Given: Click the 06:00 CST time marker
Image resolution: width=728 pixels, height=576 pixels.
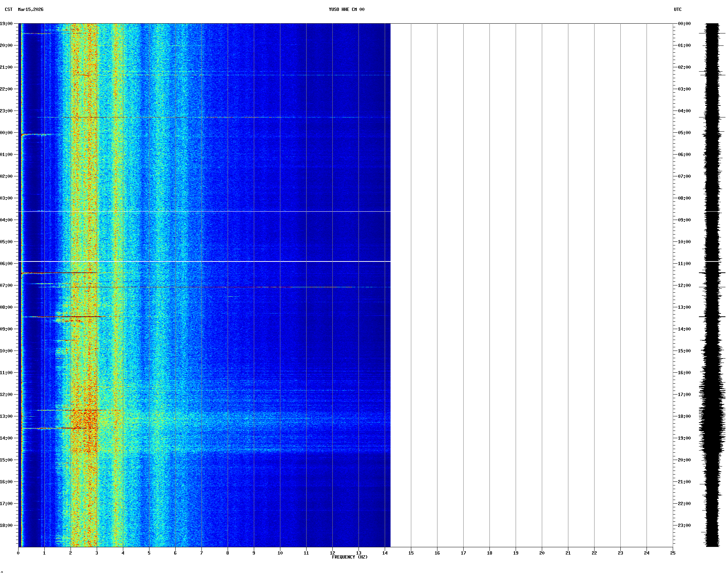Looking at the screenshot, I should (x=6, y=264).
